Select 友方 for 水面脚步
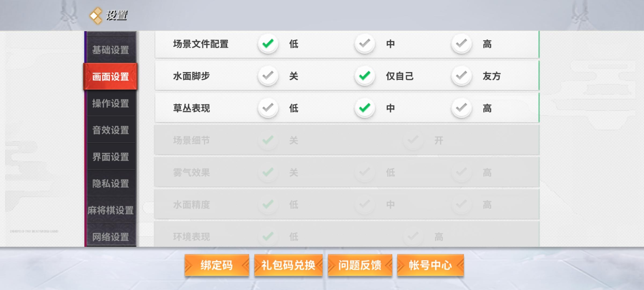The width and height of the screenshot is (644, 290). (x=462, y=76)
